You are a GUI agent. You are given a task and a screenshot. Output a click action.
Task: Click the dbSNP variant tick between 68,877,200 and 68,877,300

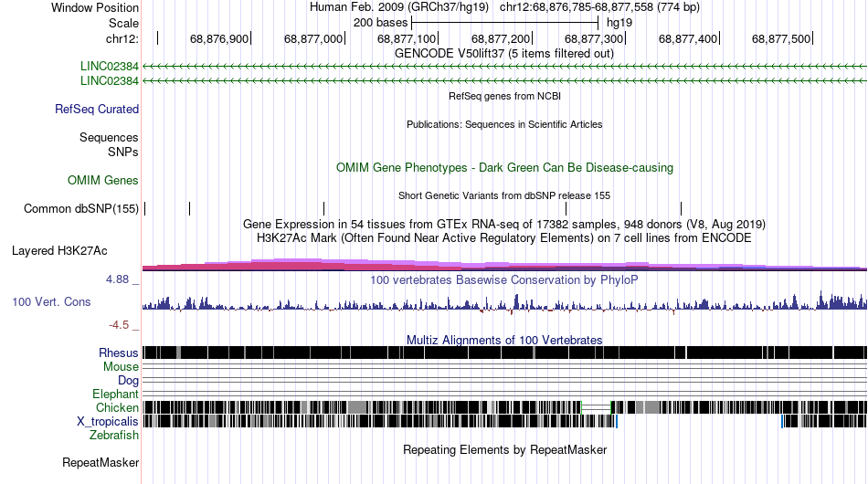click(x=566, y=208)
